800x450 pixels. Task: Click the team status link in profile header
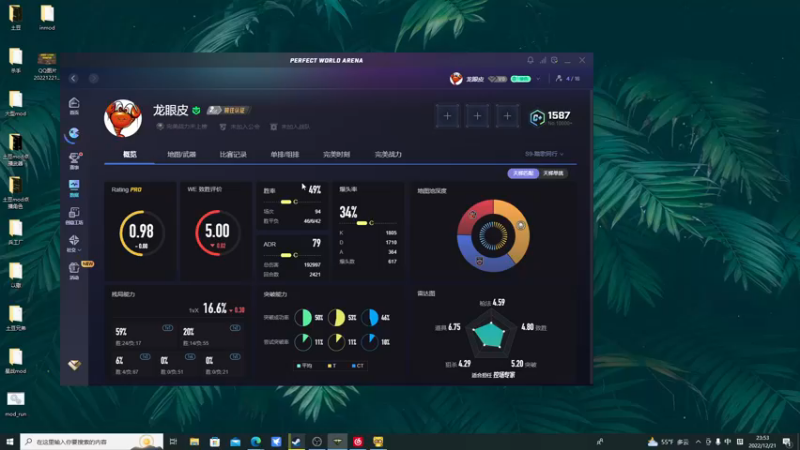point(290,127)
